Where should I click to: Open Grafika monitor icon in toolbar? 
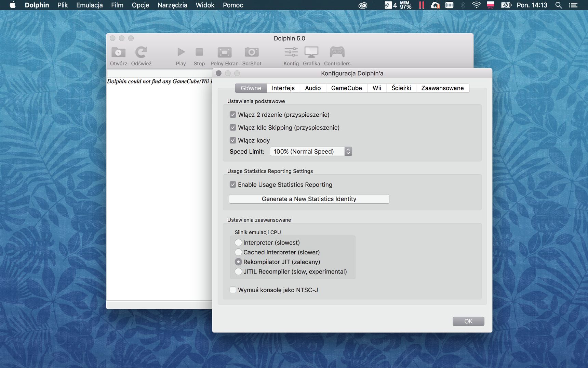(311, 52)
